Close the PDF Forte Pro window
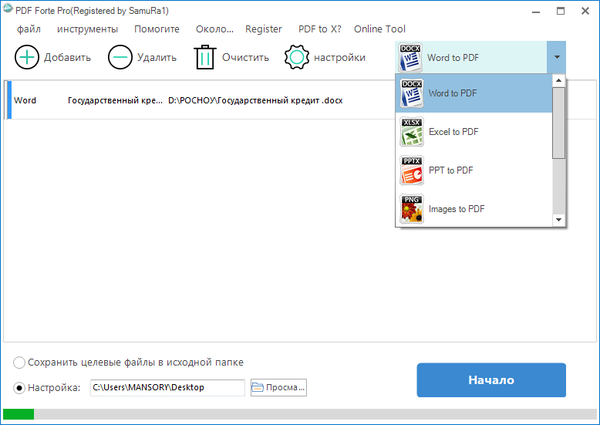Viewport: 600px width, 425px height. pyautogui.click(x=585, y=11)
